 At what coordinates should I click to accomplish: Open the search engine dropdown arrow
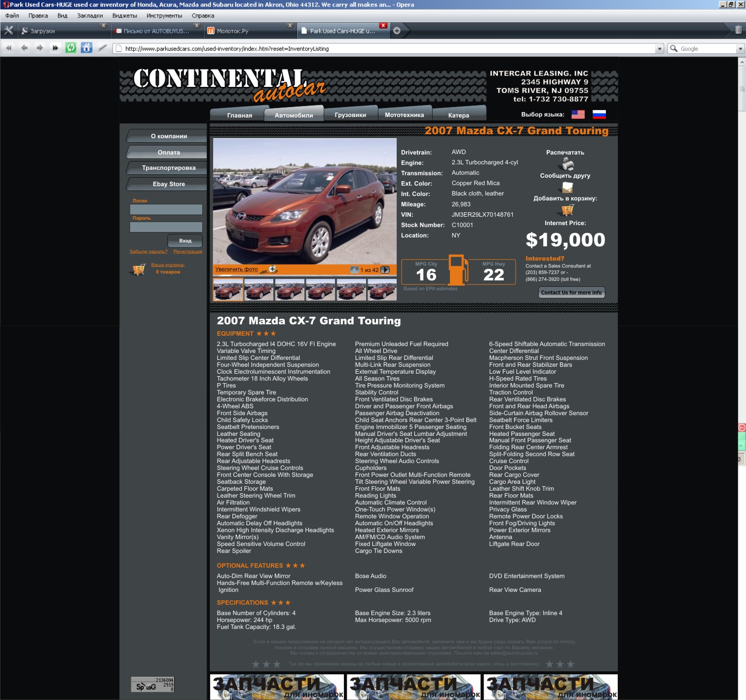[x=740, y=48]
